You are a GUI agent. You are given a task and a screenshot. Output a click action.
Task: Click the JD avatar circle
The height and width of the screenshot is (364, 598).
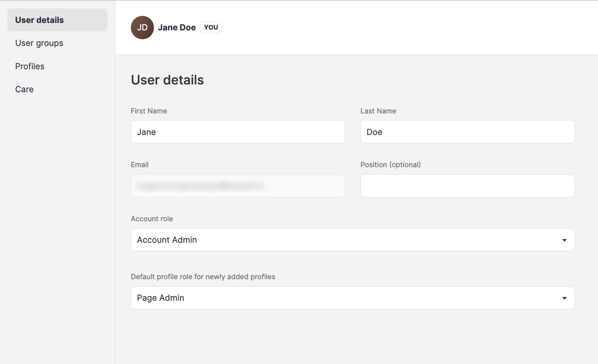(x=142, y=28)
